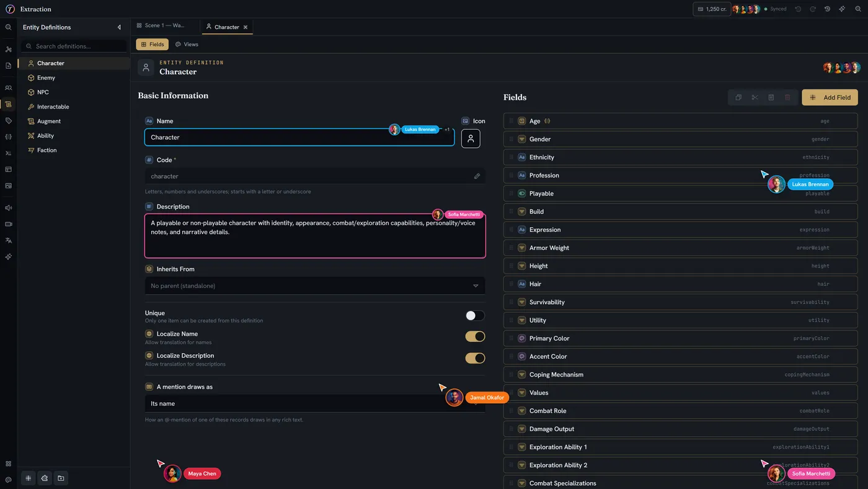Click the undo arrow in top bar
This screenshot has width=868, height=489.
[x=798, y=9]
